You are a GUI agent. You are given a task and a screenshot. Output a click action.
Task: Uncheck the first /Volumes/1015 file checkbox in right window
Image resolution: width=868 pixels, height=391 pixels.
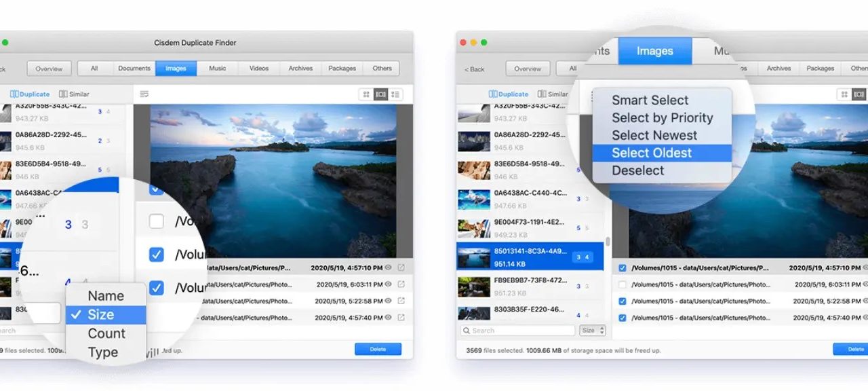pos(623,268)
